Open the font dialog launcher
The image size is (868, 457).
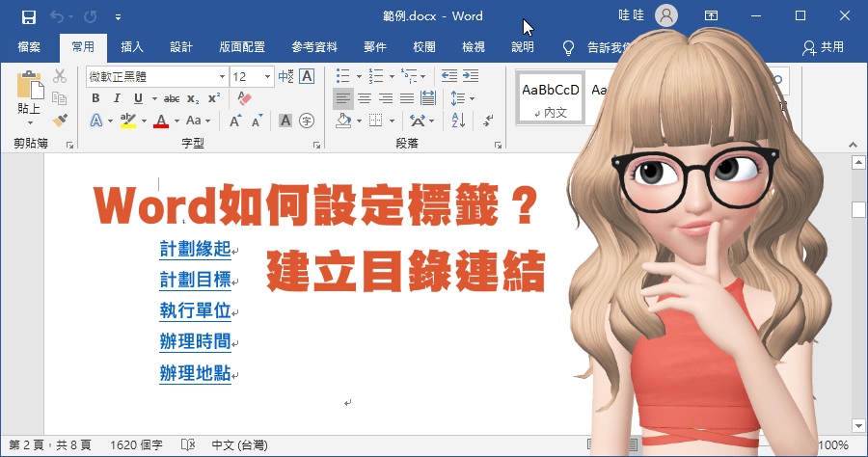click(x=316, y=145)
